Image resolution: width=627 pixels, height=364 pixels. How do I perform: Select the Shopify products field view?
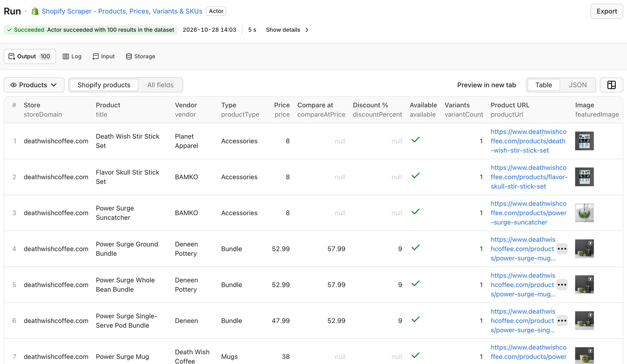point(104,85)
